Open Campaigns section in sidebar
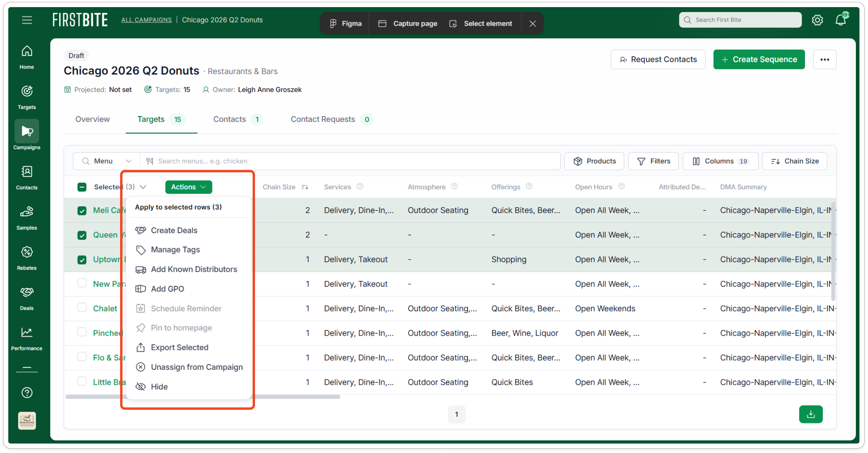Image resolution: width=868 pixels, height=453 pixels. [x=27, y=135]
